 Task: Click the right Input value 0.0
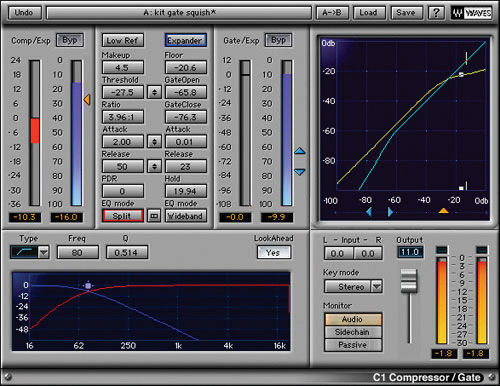pos(368,254)
